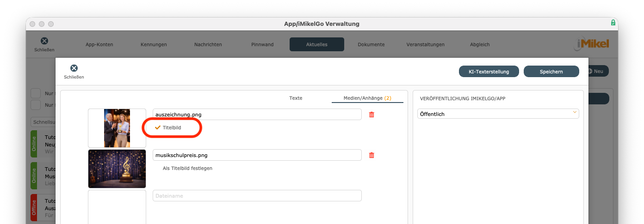Click the orange Titelbild checkmark
Screen dimensions: 644x224
coord(158,127)
